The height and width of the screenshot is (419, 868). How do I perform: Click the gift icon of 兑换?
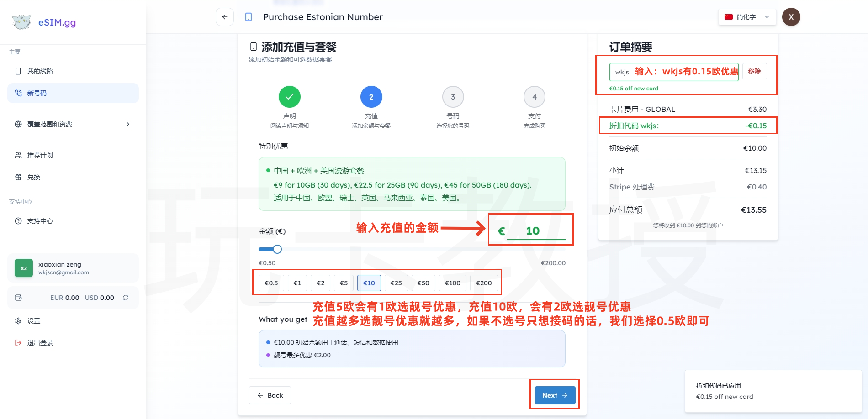click(x=18, y=177)
